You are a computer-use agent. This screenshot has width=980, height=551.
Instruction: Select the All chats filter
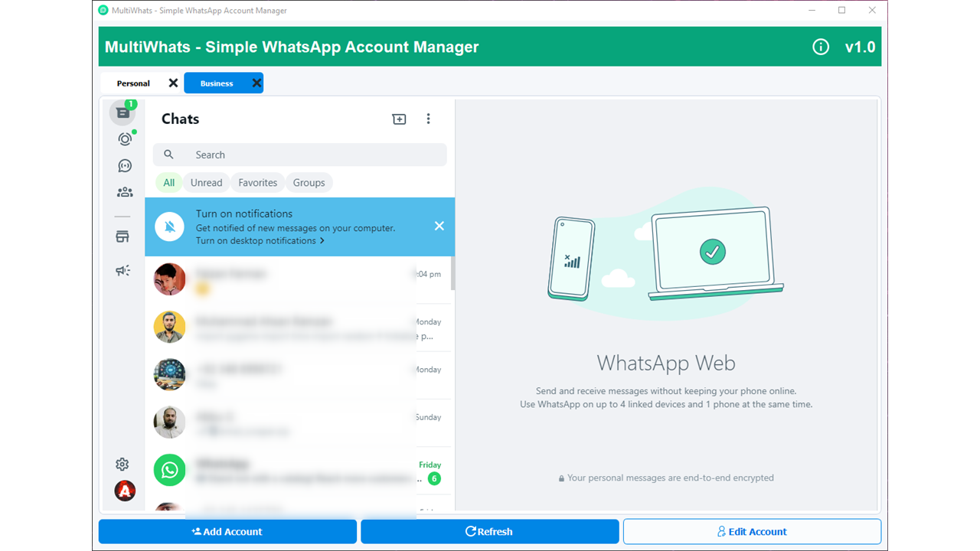pos(168,182)
